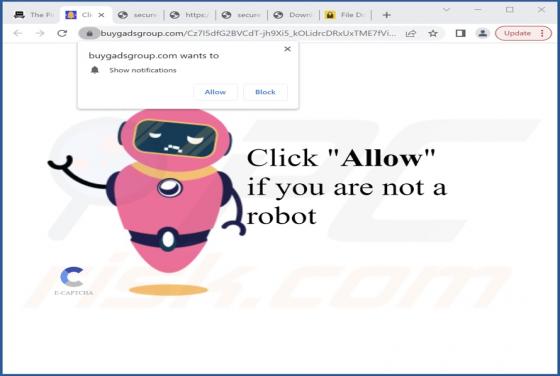The height and width of the screenshot is (376, 560).
Task: Click the E-CAPTCHA logo
Action: pyautogui.click(x=74, y=281)
